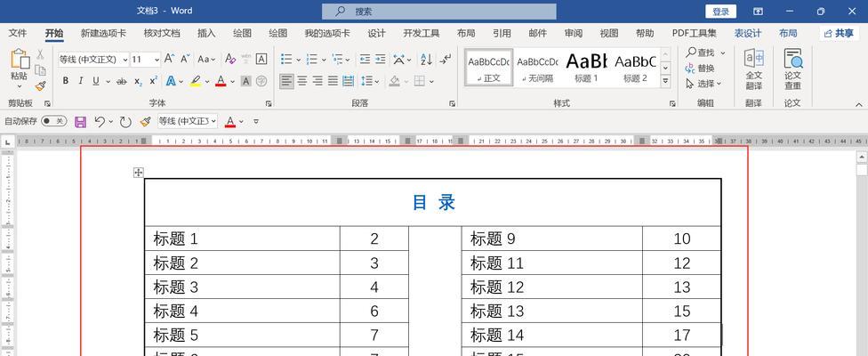Clear all formatting icon

click(230, 59)
